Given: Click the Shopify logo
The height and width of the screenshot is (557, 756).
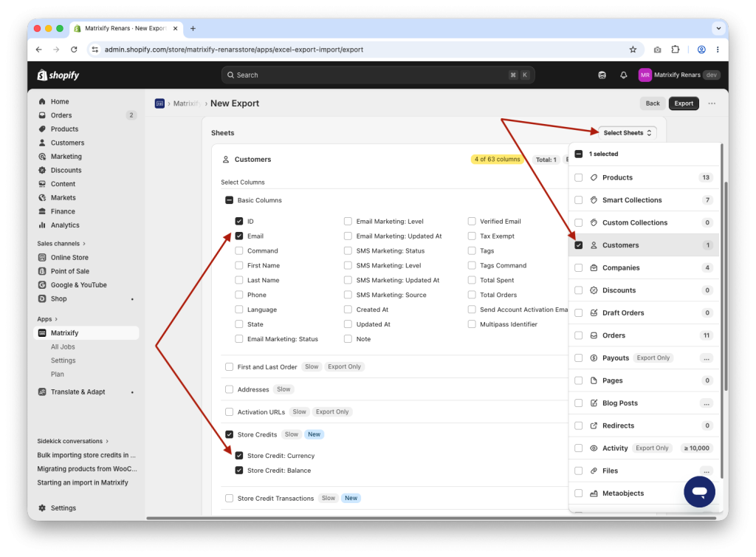Looking at the screenshot, I should (58, 75).
